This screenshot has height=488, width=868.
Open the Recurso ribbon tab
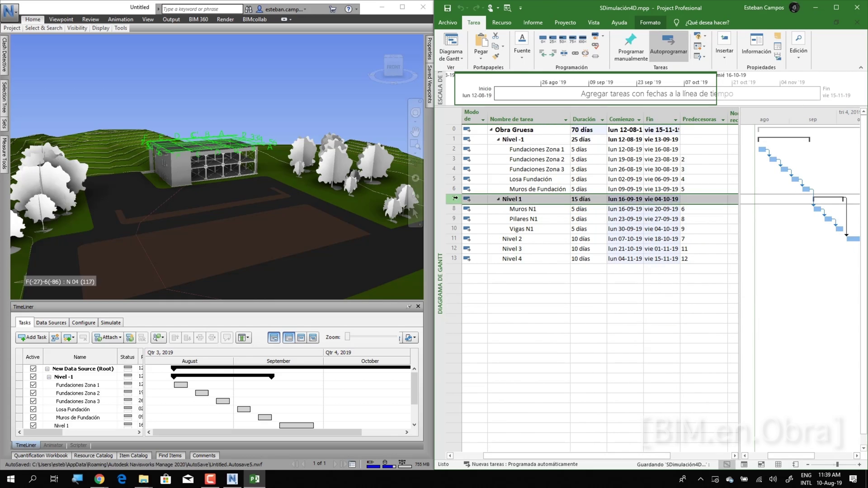click(501, 23)
